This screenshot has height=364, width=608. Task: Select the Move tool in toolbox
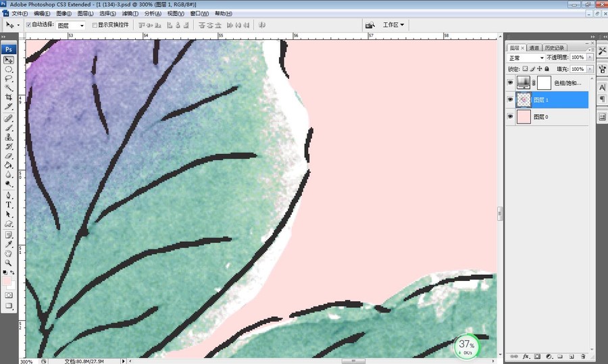(x=9, y=60)
